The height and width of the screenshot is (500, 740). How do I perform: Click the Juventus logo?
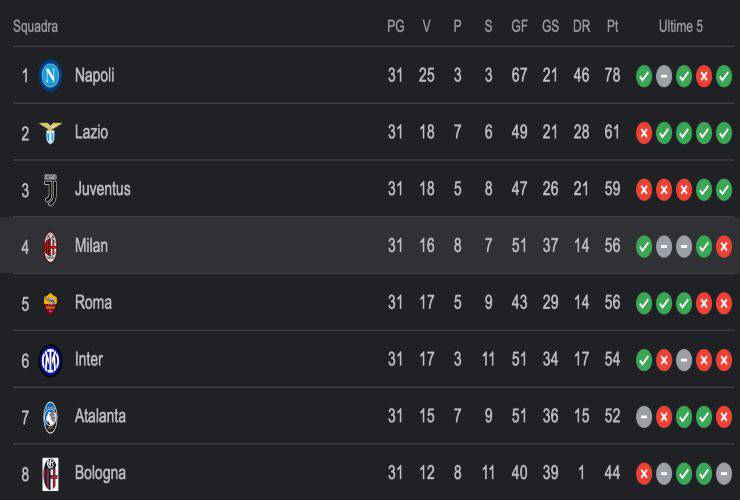(x=50, y=189)
